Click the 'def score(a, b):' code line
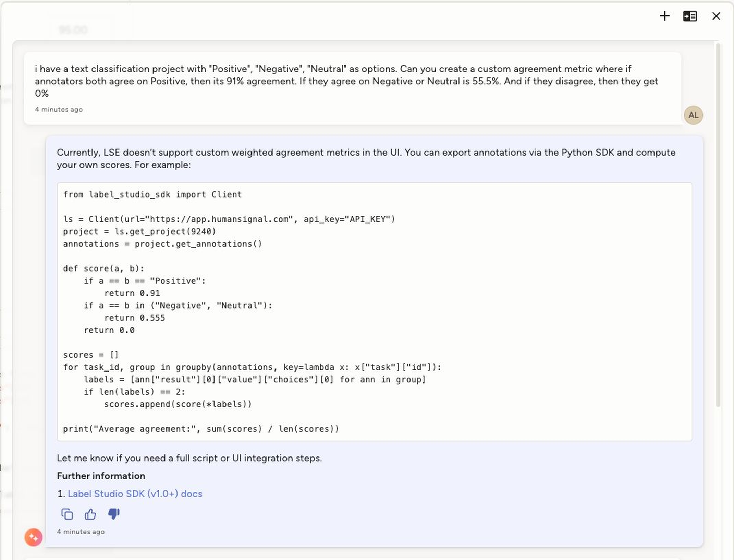The image size is (734, 560). (x=103, y=268)
